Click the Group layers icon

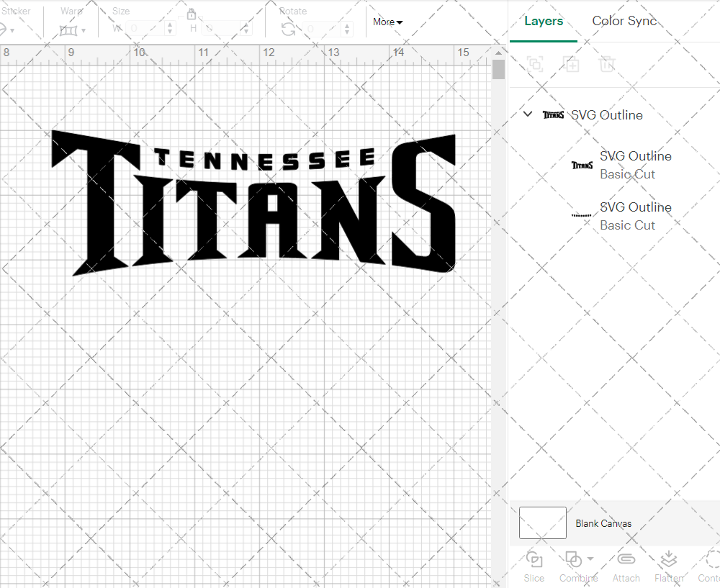point(534,64)
